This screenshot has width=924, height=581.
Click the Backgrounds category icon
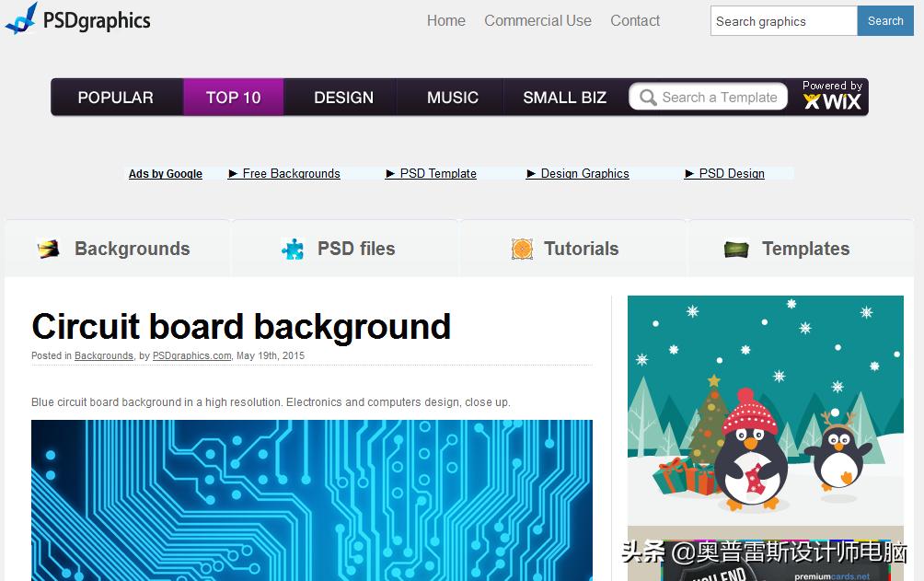49,249
